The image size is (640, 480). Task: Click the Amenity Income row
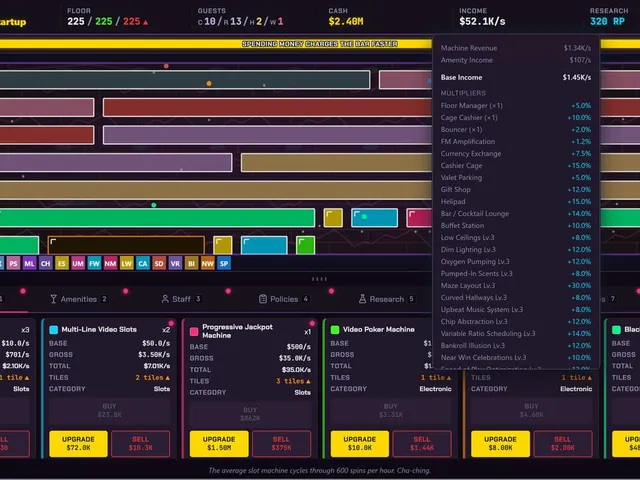(516, 60)
